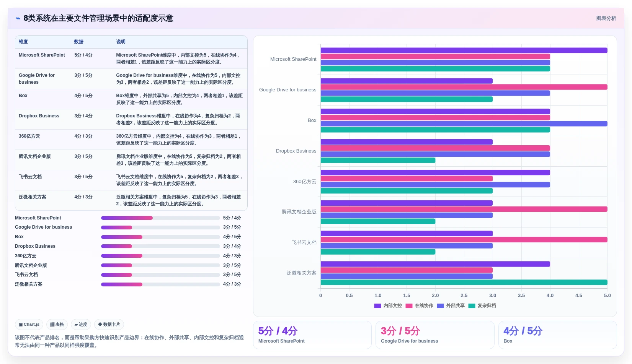The image size is (632, 364).
Task: Click Dropbox Business progress bar
Action: pos(160,246)
